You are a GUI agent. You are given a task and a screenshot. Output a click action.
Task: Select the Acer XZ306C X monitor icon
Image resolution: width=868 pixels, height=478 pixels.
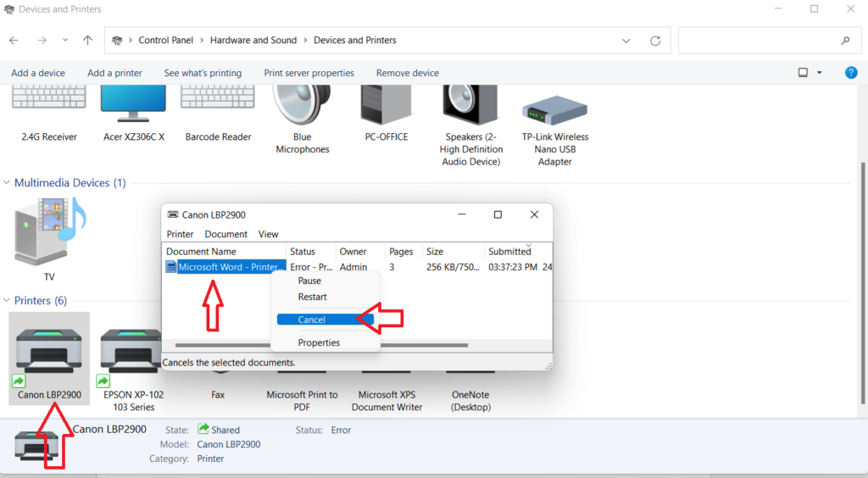coord(133,103)
